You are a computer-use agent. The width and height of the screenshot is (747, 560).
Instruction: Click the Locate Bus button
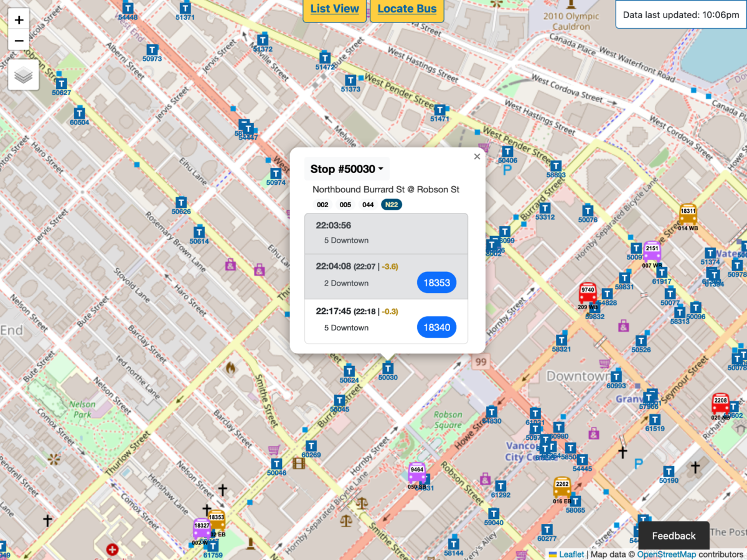[406, 9]
